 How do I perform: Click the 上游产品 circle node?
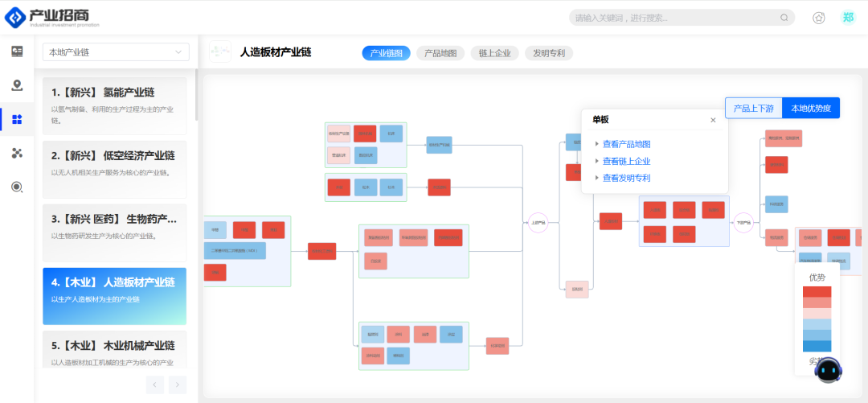(x=538, y=223)
